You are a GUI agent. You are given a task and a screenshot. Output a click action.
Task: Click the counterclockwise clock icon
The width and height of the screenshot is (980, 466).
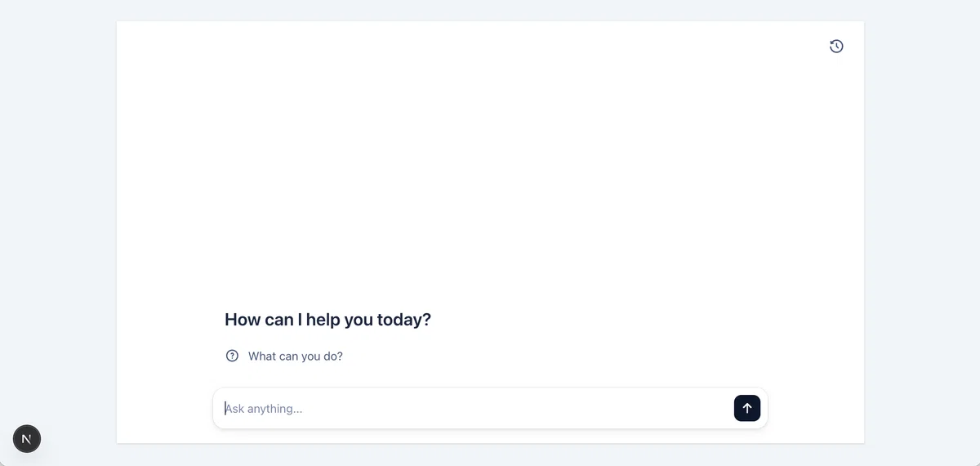(x=836, y=47)
